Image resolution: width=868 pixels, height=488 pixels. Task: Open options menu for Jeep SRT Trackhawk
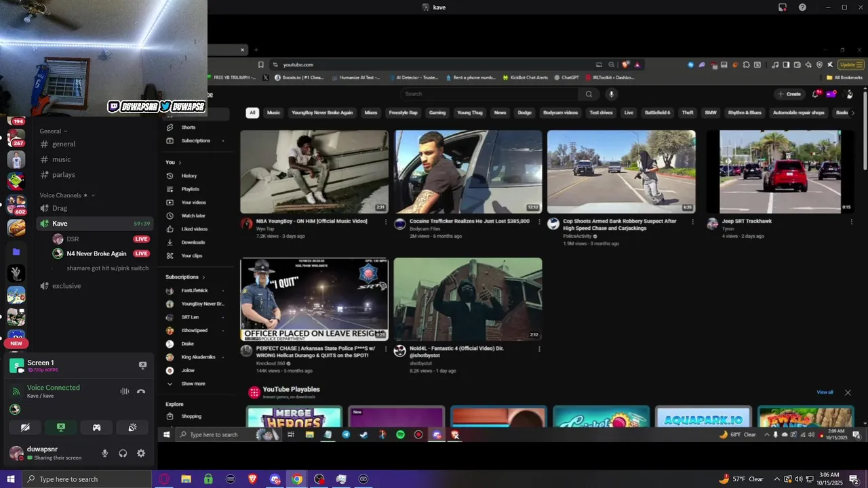point(851,222)
